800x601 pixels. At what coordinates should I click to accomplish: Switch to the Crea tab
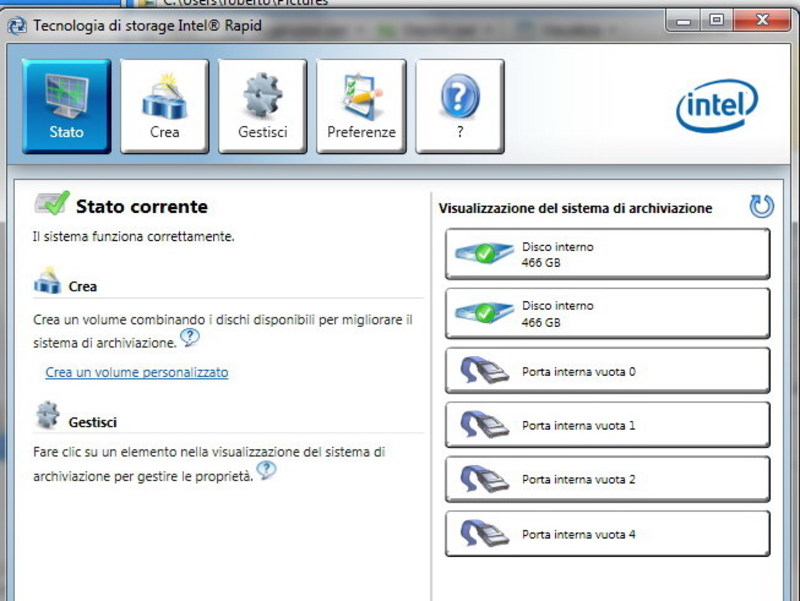click(x=164, y=106)
